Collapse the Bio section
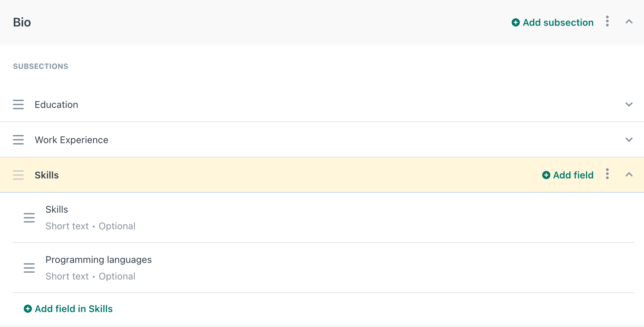 (629, 22)
